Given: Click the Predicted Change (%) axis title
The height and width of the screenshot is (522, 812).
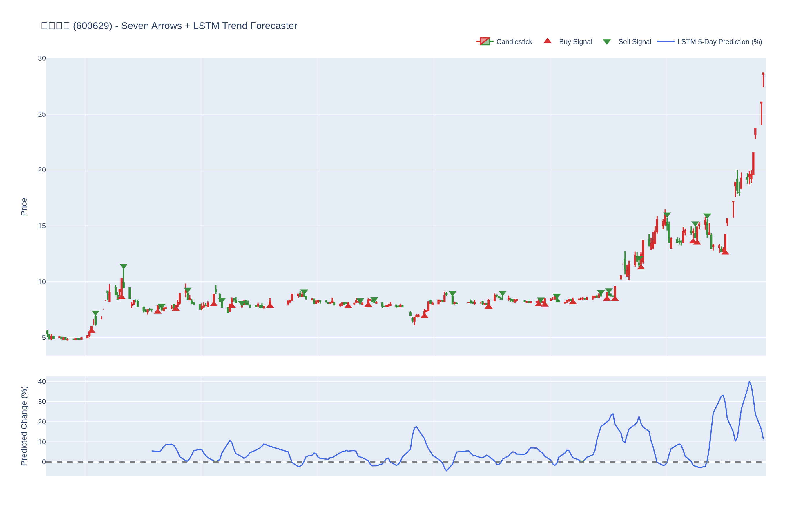Looking at the screenshot, I should [24, 426].
